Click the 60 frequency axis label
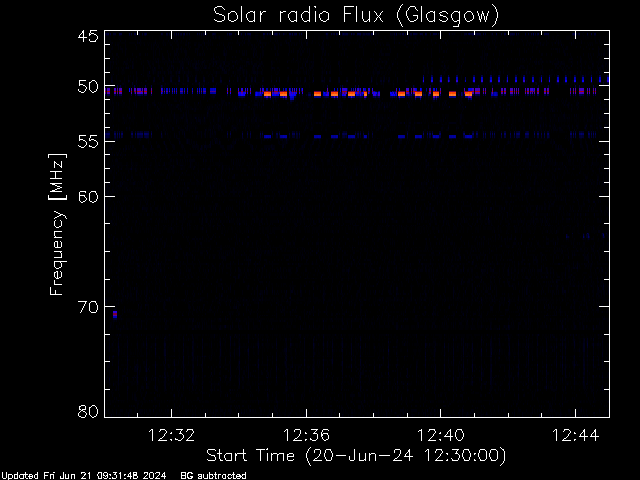Viewport: 640px width, 480px height. point(88,196)
